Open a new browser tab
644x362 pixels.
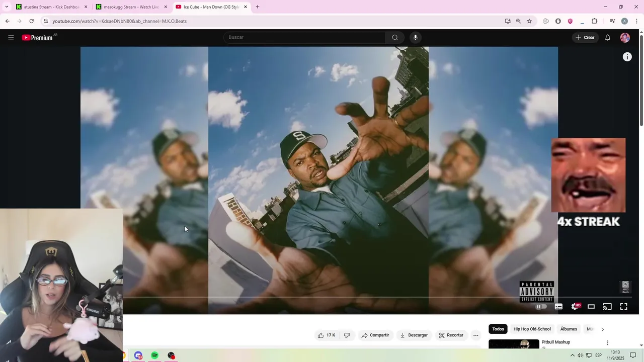tap(258, 7)
